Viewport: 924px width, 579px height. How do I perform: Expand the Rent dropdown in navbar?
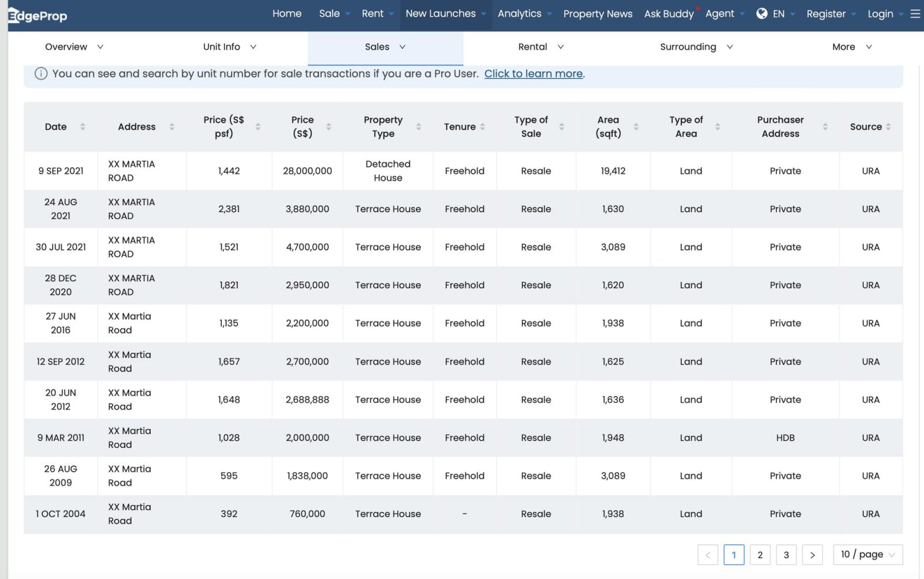tap(378, 13)
